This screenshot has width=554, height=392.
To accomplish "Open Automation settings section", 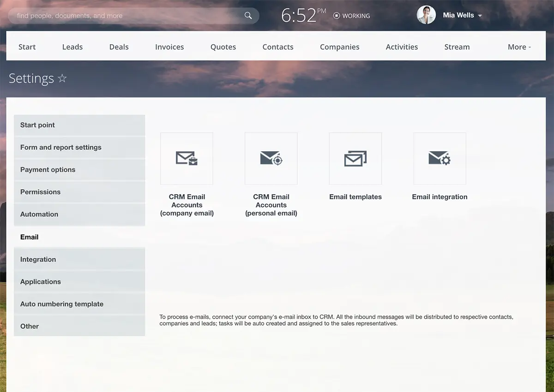I will (x=39, y=214).
